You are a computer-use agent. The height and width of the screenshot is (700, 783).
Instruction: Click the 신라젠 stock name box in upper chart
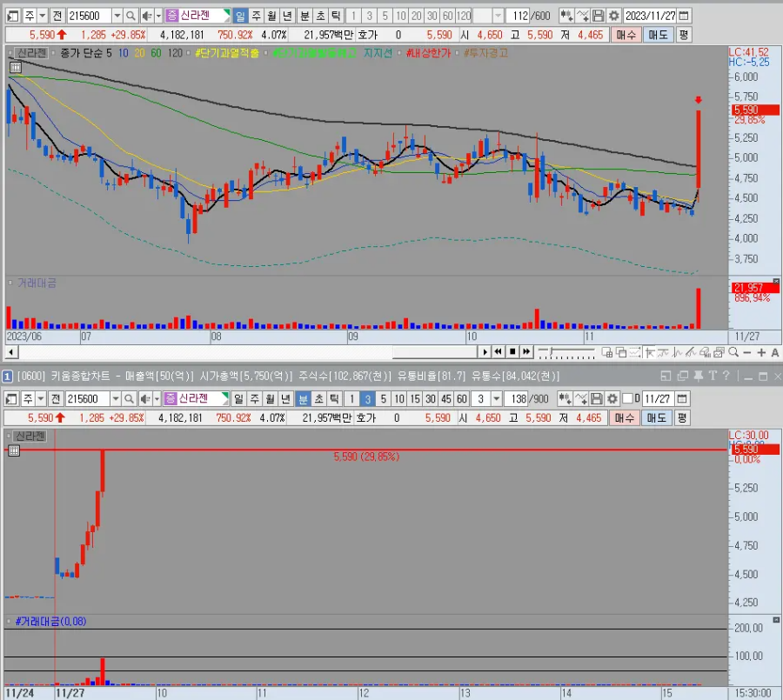(x=197, y=16)
